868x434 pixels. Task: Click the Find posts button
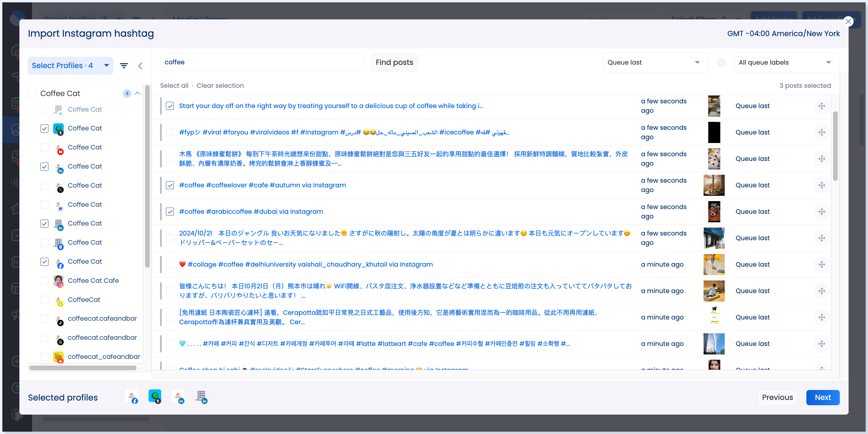[394, 62]
